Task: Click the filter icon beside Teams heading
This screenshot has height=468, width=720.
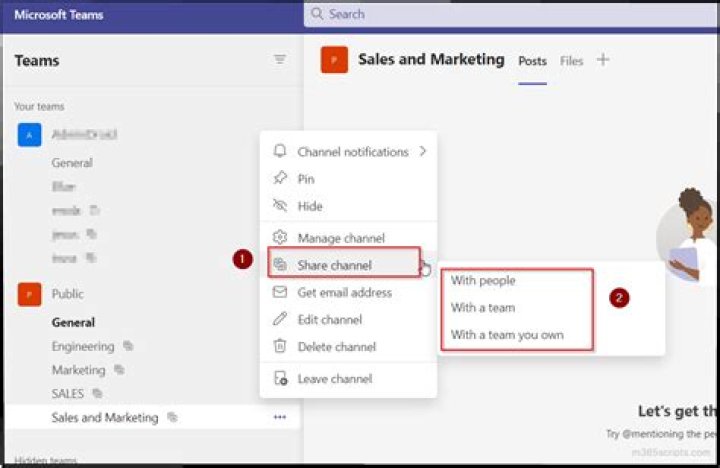Action: coord(280,60)
